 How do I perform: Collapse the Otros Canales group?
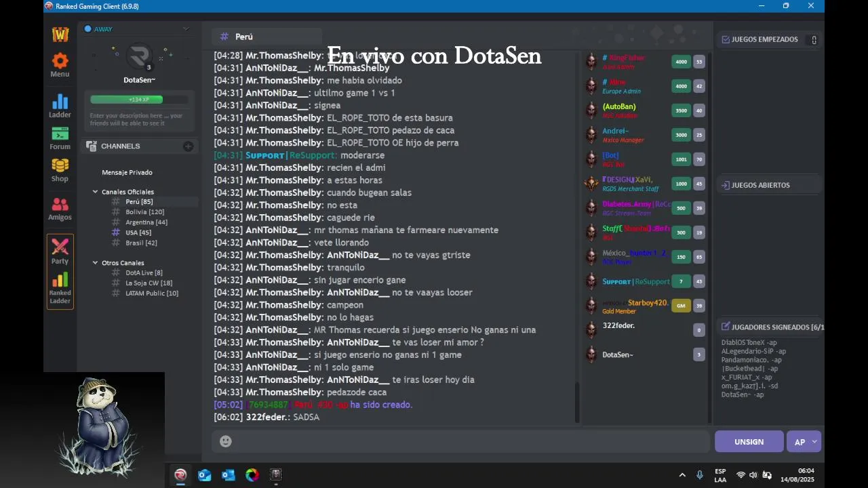[x=96, y=262]
